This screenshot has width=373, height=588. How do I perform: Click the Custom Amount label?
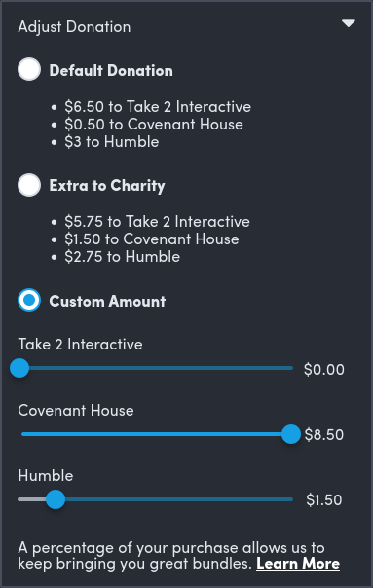pos(107,301)
